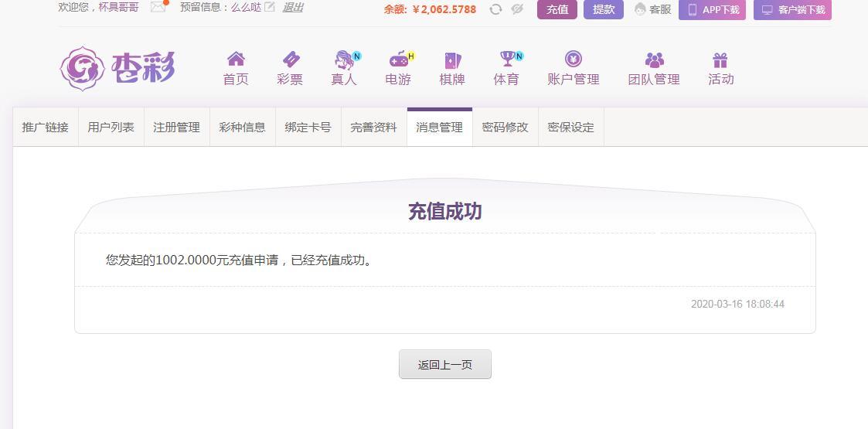
Task: Click the username 杯具哥哥
Action: click(x=118, y=7)
